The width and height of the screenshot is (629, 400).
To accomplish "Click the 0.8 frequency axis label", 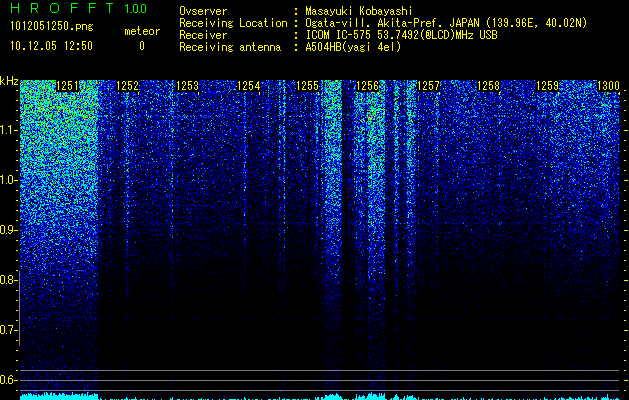I will [x=8, y=280].
